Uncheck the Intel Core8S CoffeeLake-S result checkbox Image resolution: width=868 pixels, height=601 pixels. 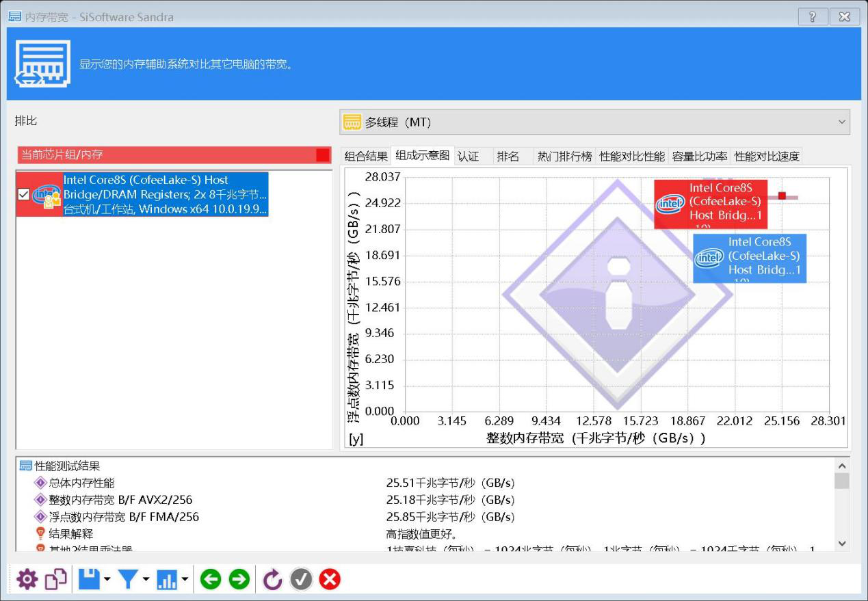coord(24,195)
